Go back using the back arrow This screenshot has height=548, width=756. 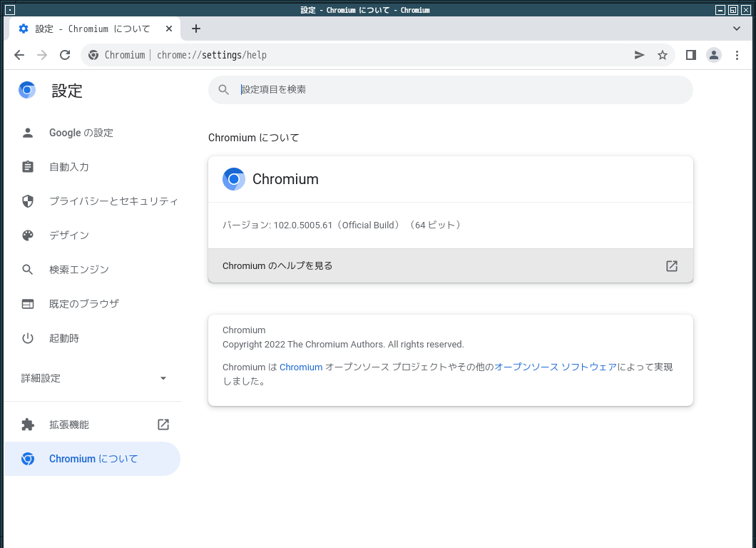(x=19, y=55)
